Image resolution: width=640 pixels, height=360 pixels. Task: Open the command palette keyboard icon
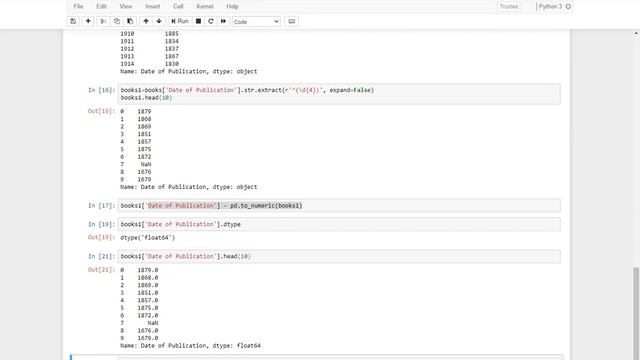[x=291, y=21]
